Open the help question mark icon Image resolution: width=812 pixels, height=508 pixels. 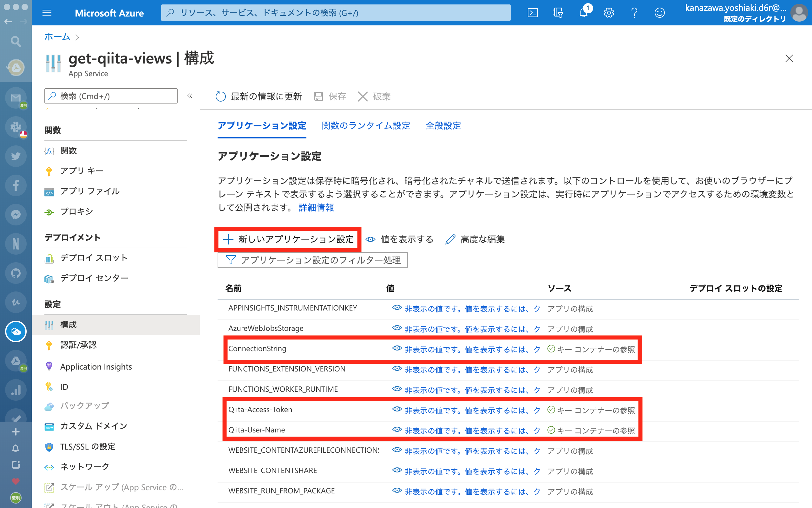[634, 13]
